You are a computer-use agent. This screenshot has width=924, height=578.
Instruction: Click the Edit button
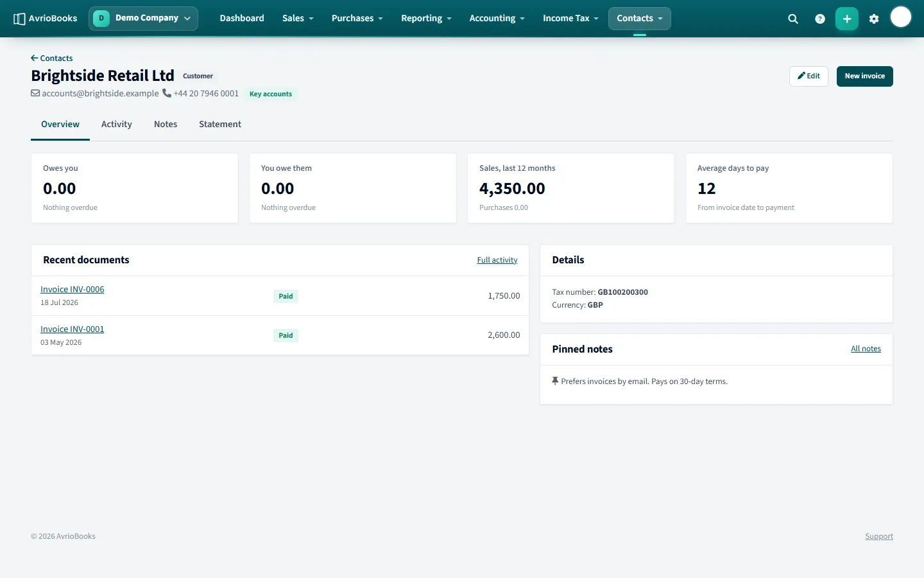click(809, 76)
